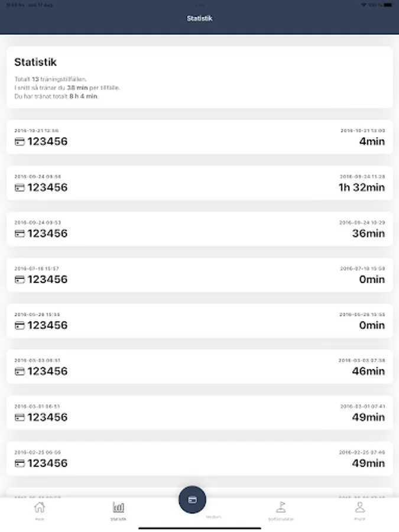Click the card icon in the 4min session row

(x=20, y=142)
